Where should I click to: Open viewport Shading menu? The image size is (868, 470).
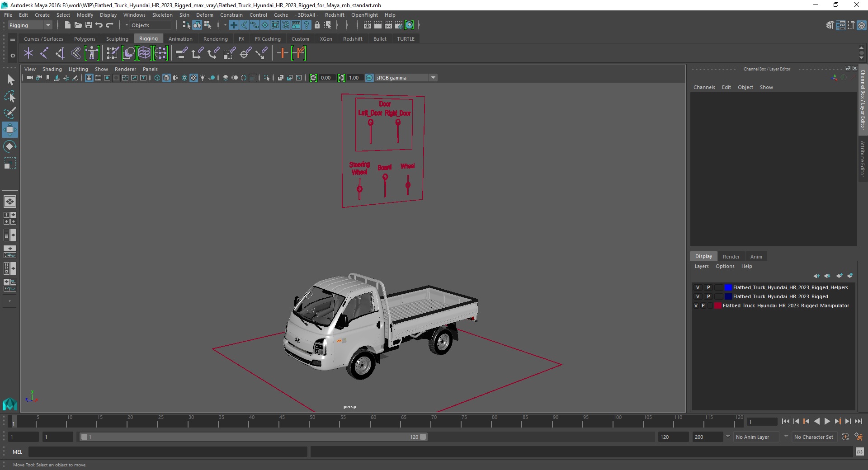52,69
